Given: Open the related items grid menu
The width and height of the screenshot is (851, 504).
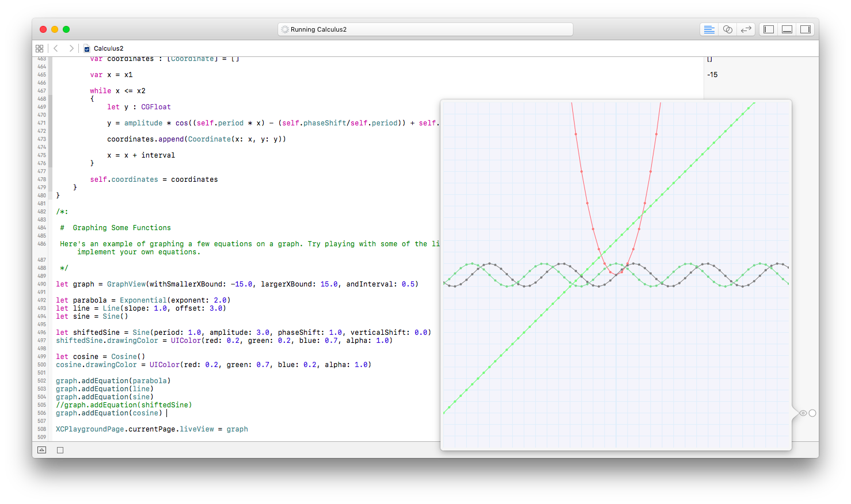Looking at the screenshot, I should [x=39, y=48].
